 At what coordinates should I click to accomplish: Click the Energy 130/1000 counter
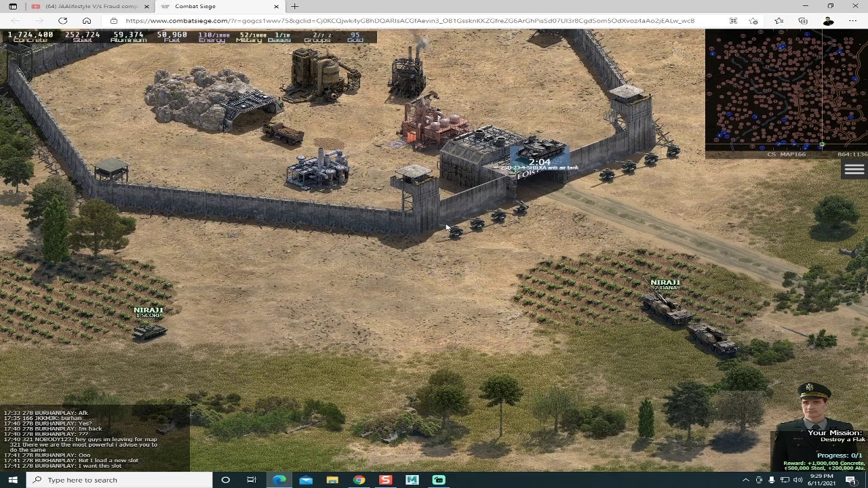(x=213, y=37)
